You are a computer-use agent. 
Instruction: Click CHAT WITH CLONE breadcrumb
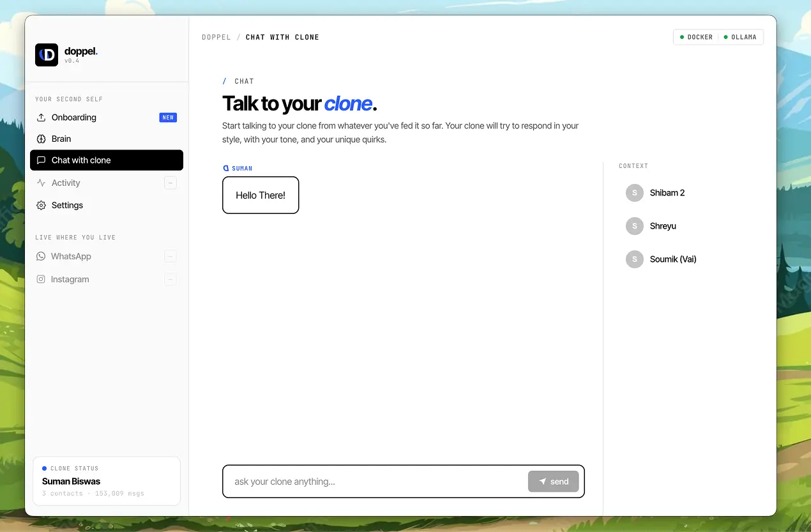point(282,37)
